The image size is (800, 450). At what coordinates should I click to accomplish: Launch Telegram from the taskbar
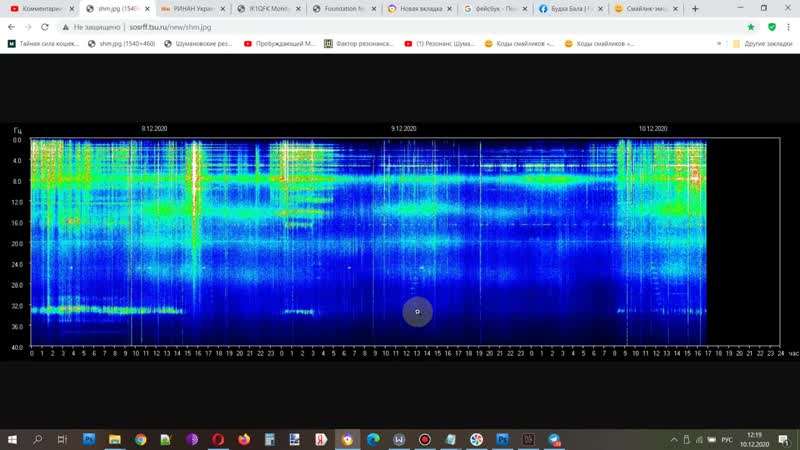coord(555,439)
